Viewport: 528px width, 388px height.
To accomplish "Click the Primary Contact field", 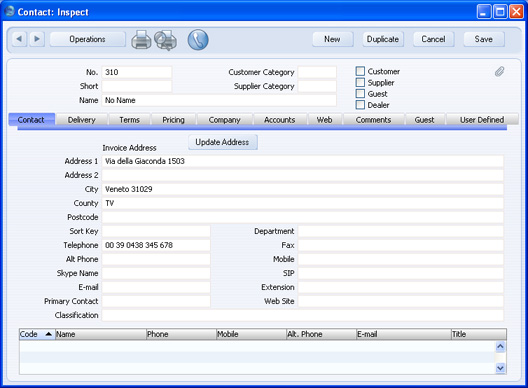I will click(x=156, y=301).
